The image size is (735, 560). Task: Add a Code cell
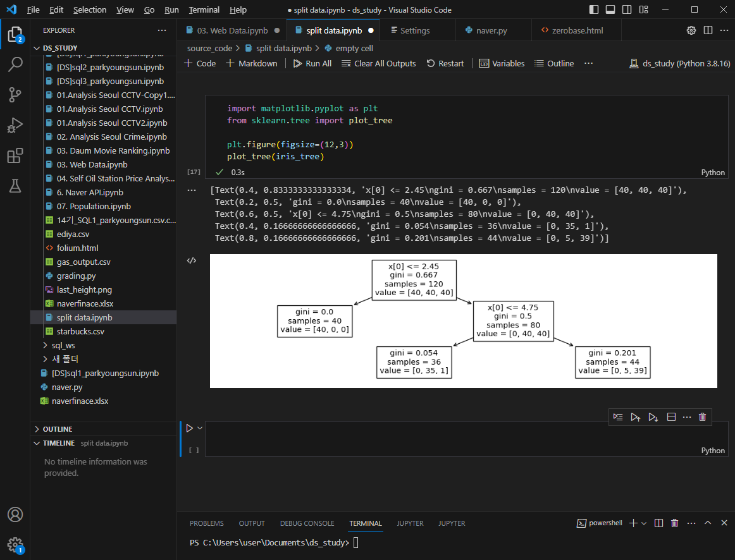[x=200, y=63]
